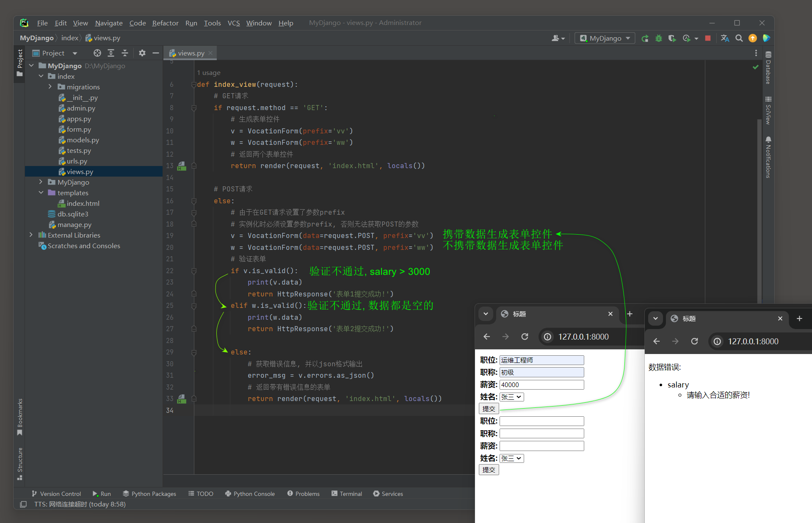Collapse the fold marker at line 6
812x523 pixels.
194,84
